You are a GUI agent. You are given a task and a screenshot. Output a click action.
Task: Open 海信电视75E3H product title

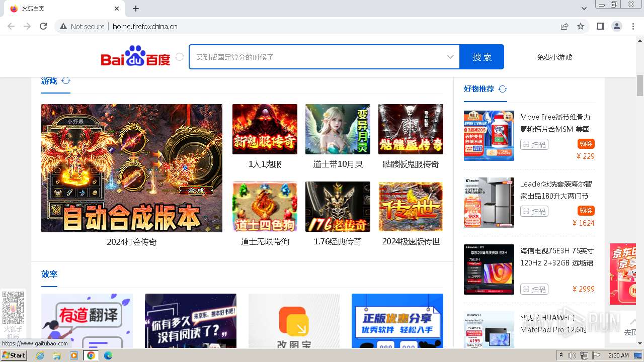[x=557, y=257]
